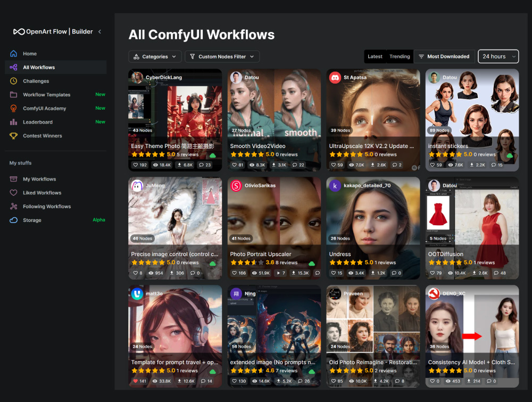This screenshot has width=532, height=402.
Task: Open the 24 hours time range dropdown
Action: point(498,56)
